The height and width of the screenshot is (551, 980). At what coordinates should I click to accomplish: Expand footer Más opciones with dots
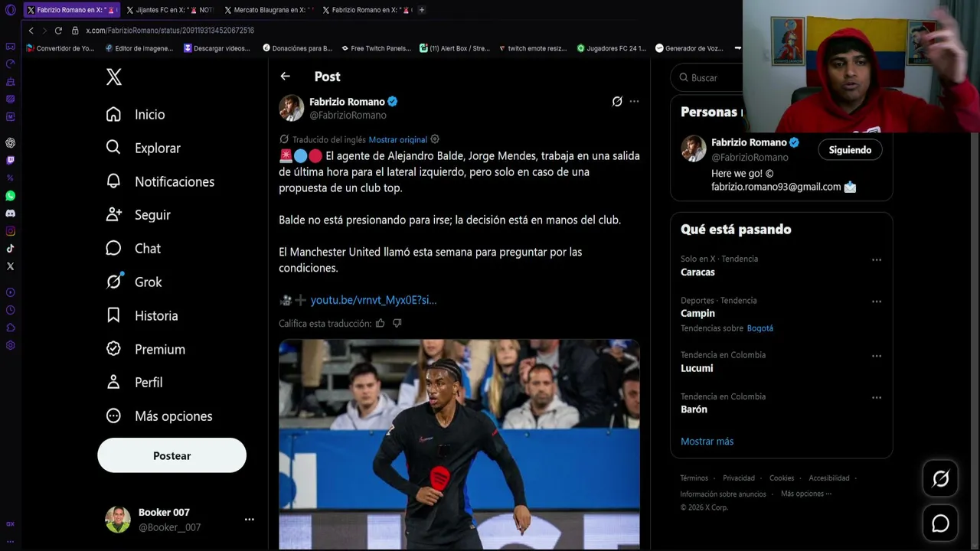[x=806, y=494]
